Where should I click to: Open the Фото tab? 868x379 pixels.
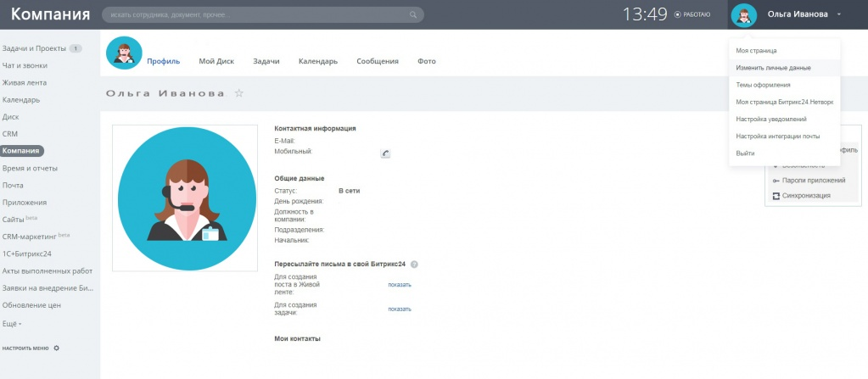[427, 61]
